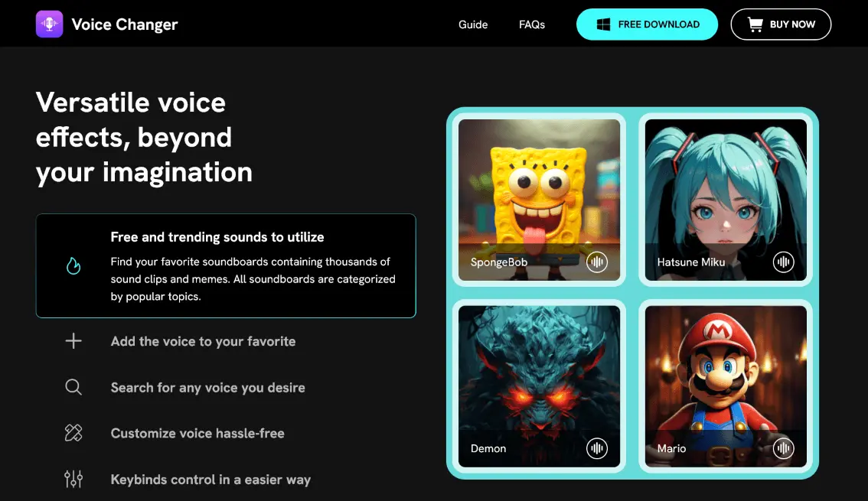
Task: Select the Mario character thumbnail
Action: coord(726,386)
